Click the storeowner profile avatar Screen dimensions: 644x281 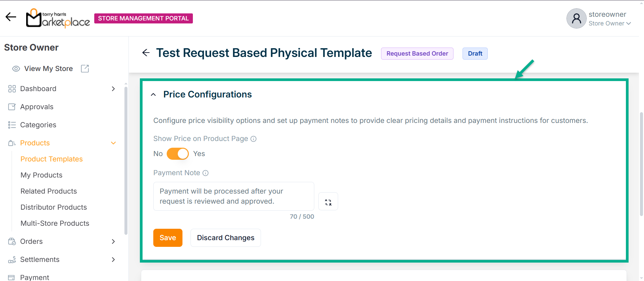576,18
